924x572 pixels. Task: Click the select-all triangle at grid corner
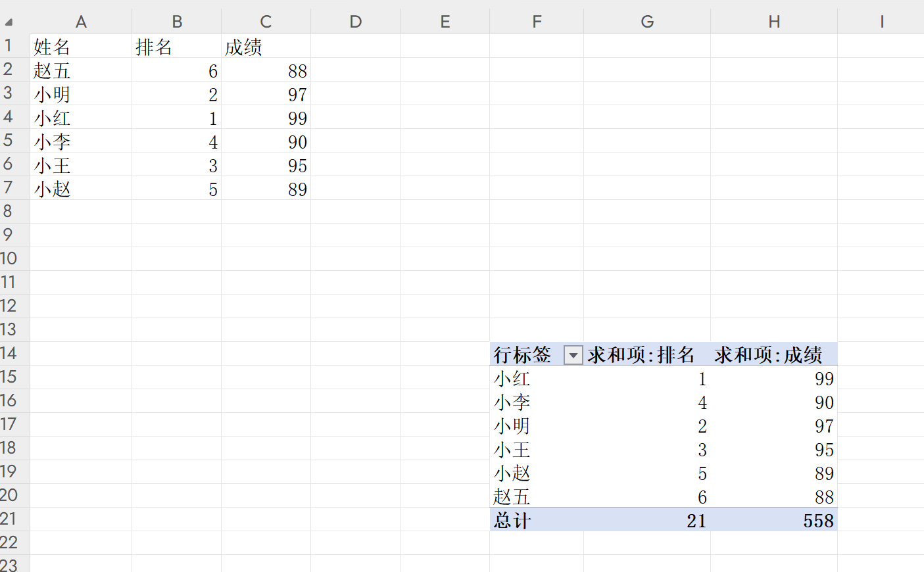pos(9,22)
